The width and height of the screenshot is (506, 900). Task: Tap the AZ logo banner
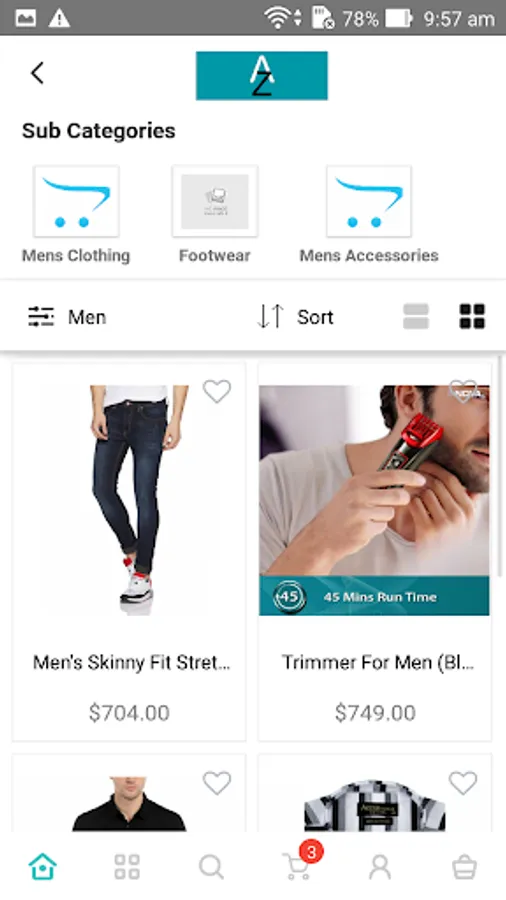pyautogui.click(x=262, y=76)
